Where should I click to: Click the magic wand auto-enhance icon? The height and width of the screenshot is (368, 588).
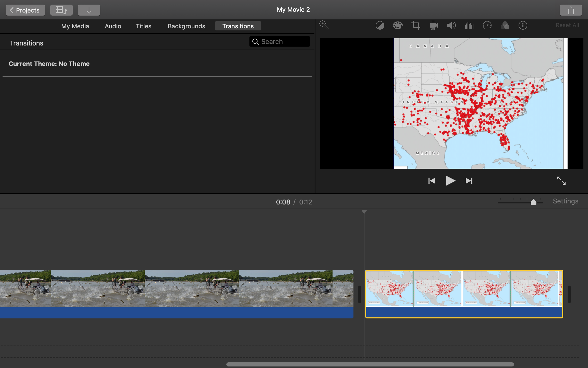324,25
